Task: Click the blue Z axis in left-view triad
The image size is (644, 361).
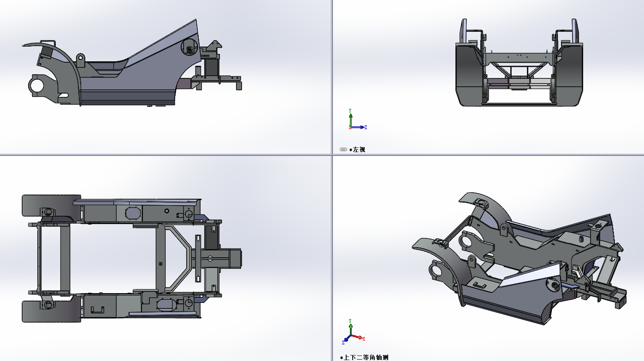Action: 359,127
